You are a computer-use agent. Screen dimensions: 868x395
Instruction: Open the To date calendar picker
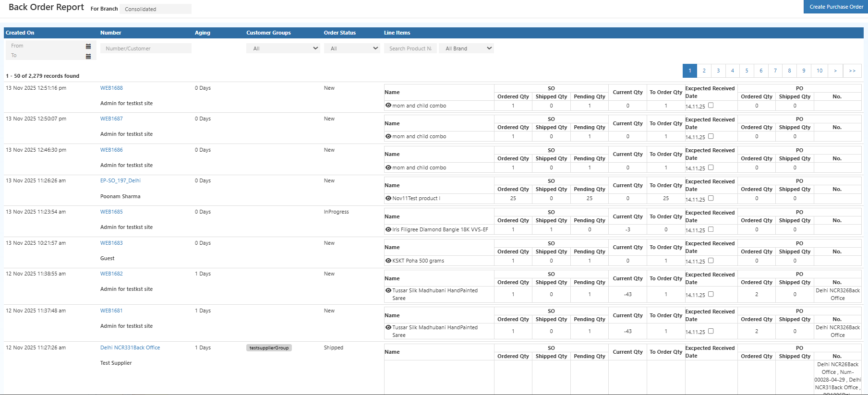pyautogui.click(x=88, y=56)
